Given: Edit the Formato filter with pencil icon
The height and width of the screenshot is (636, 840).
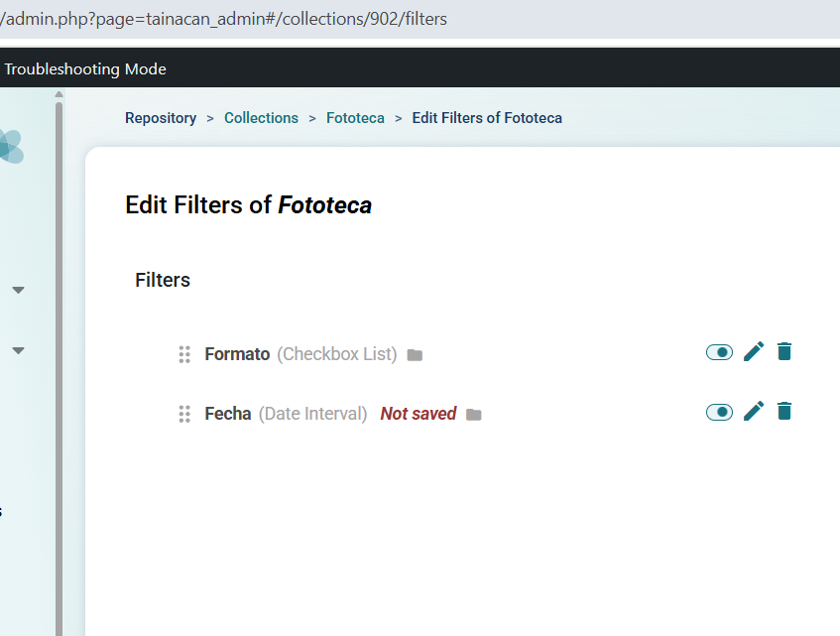Looking at the screenshot, I should [x=754, y=352].
